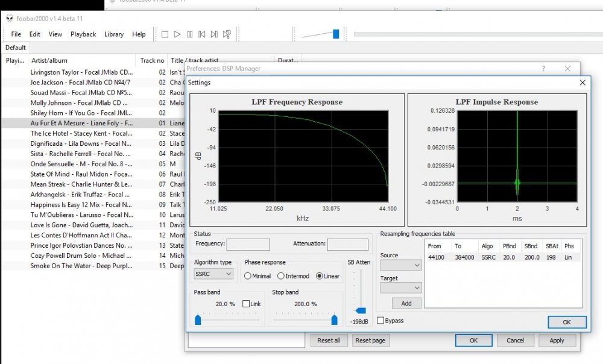Select The Ice Hotel track

[x=93, y=133]
